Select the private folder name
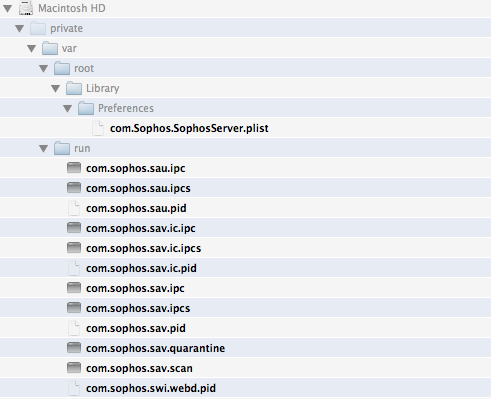The width and height of the screenshot is (491, 399). 66,29
